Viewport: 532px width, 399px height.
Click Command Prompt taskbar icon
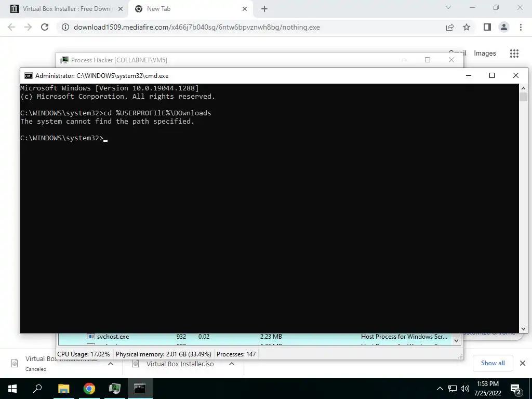[140, 389]
